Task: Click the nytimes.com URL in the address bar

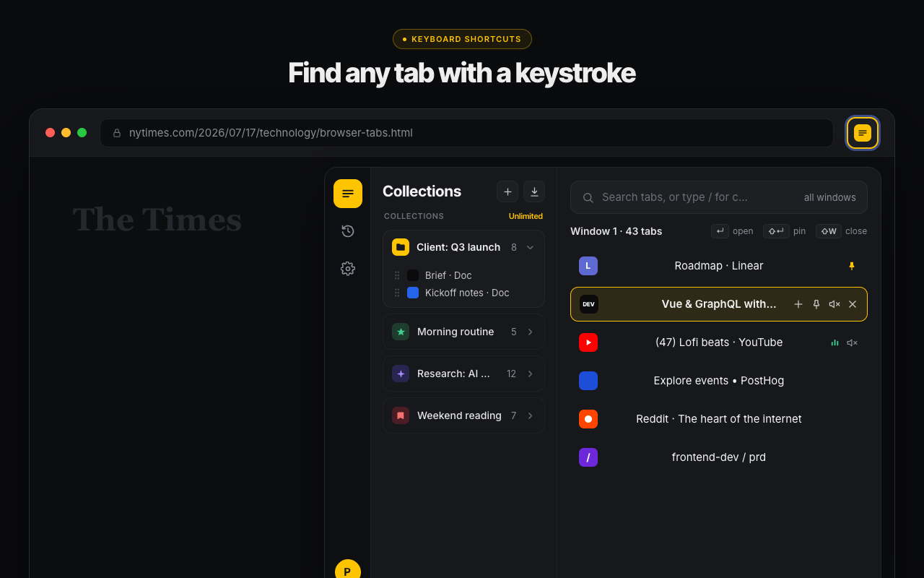Action: [271, 133]
